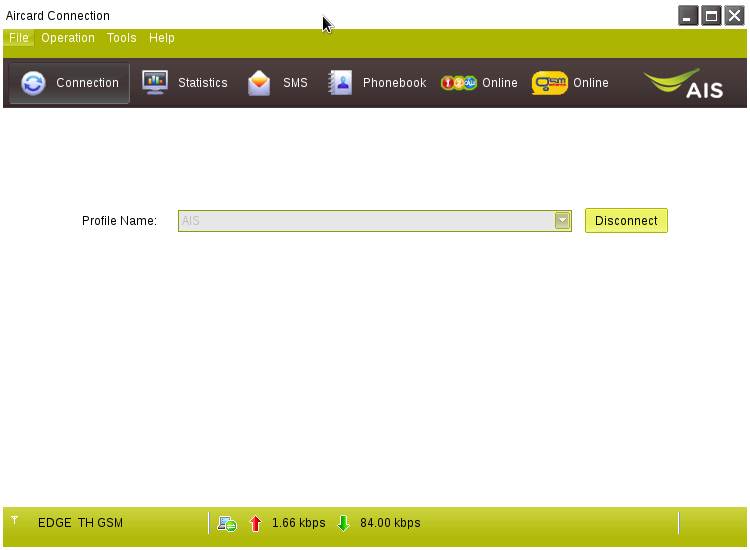
Task: Click the Statistics monitor icon
Action: (x=155, y=82)
